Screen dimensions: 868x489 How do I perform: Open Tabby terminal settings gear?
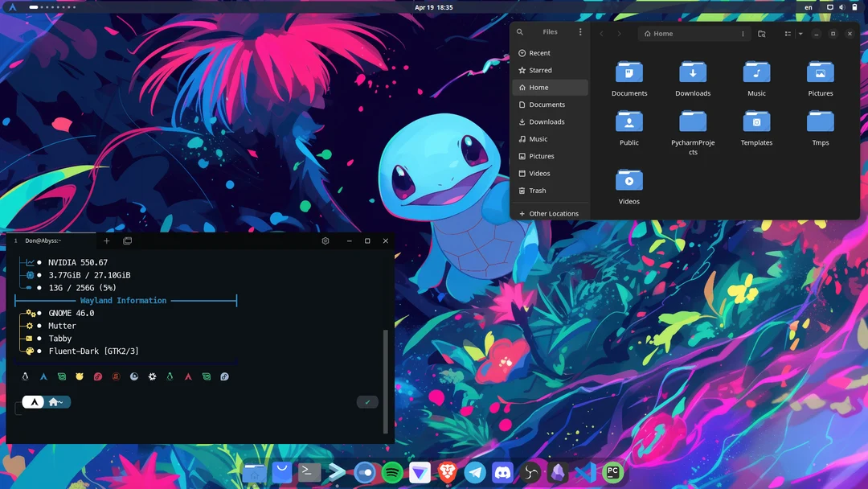325,240
